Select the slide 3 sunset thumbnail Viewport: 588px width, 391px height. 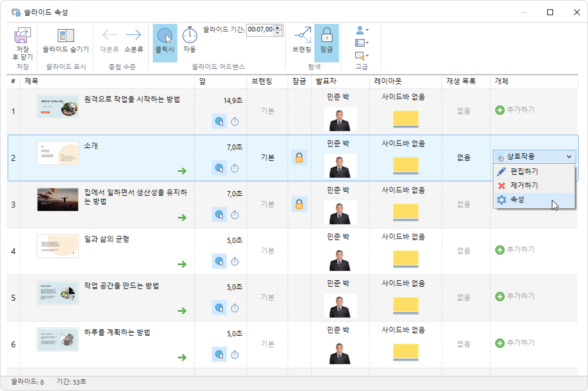pos(58,200)
